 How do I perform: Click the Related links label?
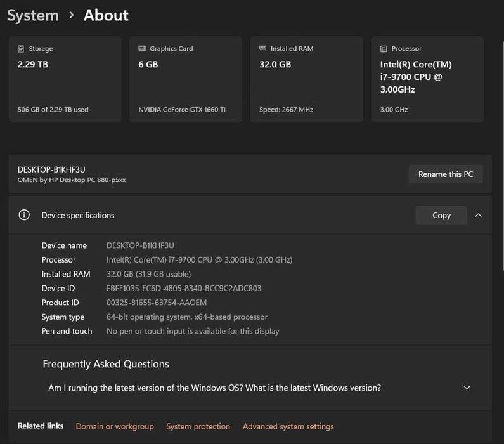pos(41,426)
